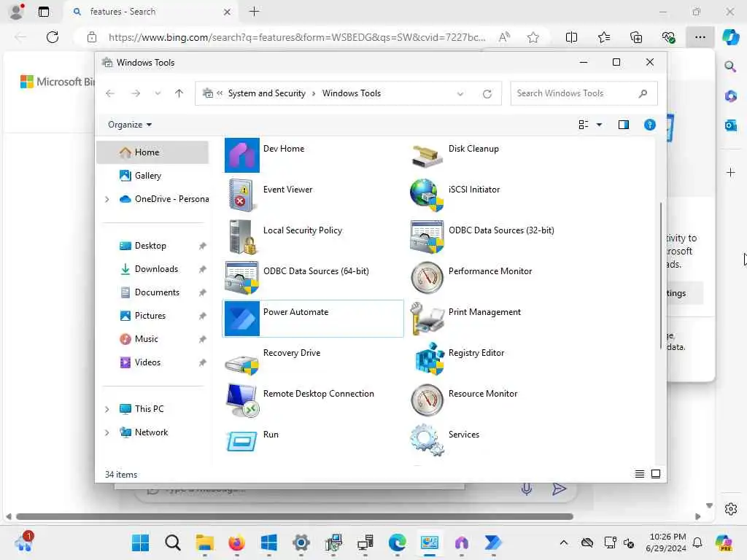Open Print Management icon
The height and width of the screenshot is (560, 747).
427,319
